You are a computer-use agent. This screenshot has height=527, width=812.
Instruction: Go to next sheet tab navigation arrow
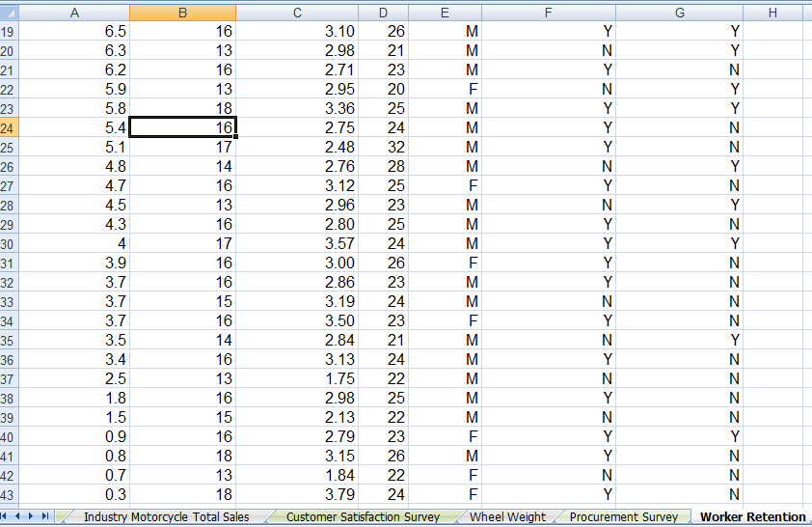point(31,516)
